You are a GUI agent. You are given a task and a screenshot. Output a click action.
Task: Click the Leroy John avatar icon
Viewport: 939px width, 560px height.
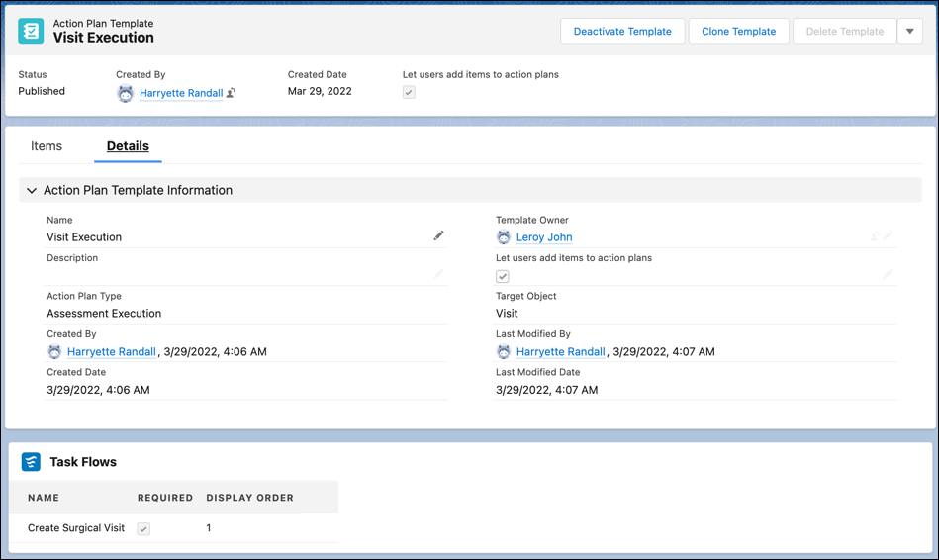[504, 237]
